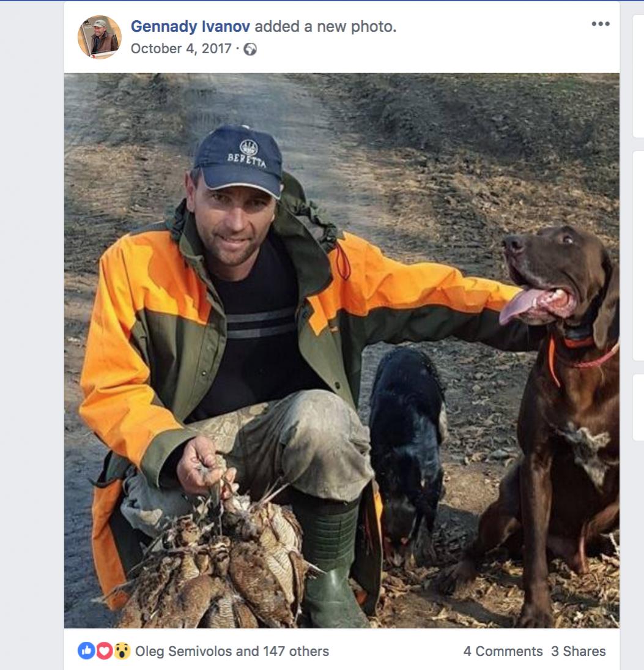The width and height of the screenshot is (644, 670).
Task: Click the October 4, 2017 timestamp
Action: pos(181,49)
